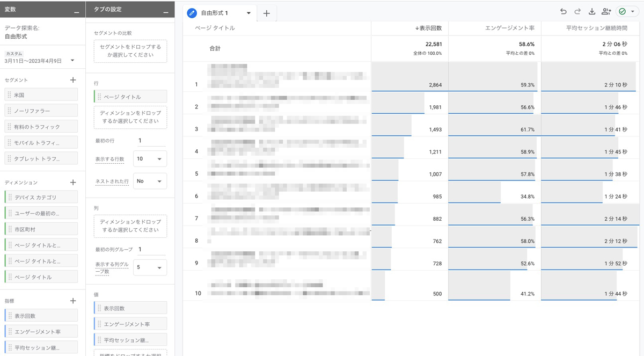Add a new metric with plus icon
The height and width of the screenshot is (356, 644).
tap(74, 301)
